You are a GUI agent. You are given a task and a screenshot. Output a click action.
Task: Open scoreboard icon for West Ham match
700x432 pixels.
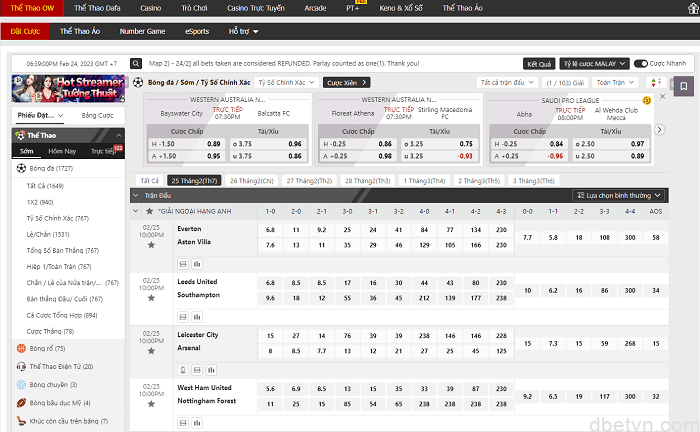tap(183, 423)
